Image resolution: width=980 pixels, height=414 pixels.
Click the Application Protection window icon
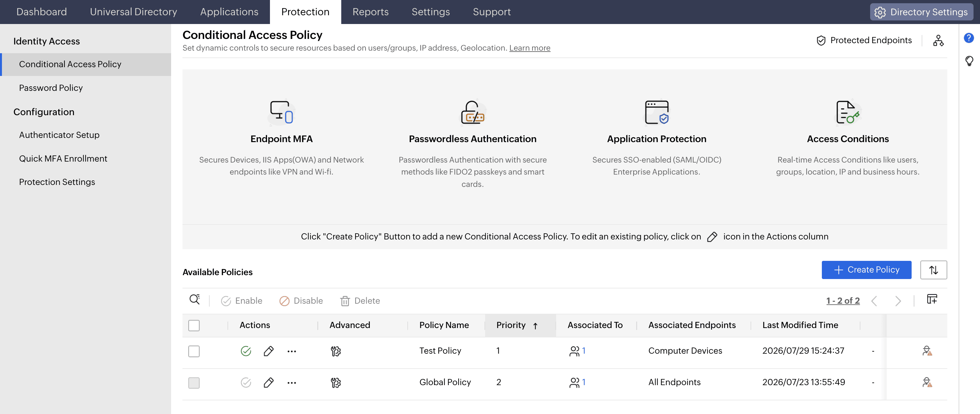point(656,112)
